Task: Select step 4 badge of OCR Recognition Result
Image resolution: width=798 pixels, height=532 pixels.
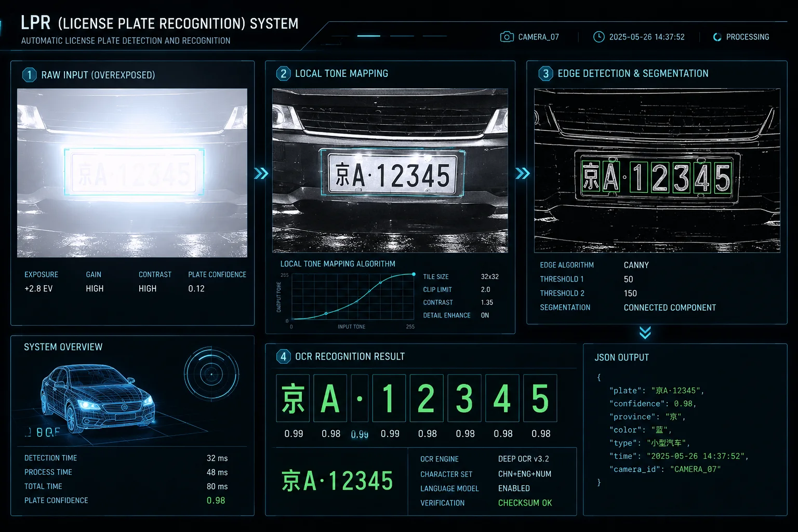Action: click(283, 356)
